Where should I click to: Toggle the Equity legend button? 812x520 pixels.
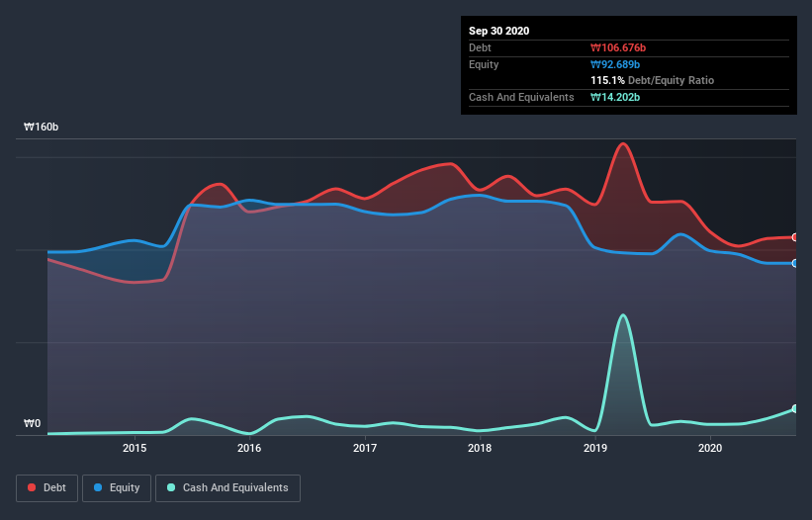click(117, 488)
